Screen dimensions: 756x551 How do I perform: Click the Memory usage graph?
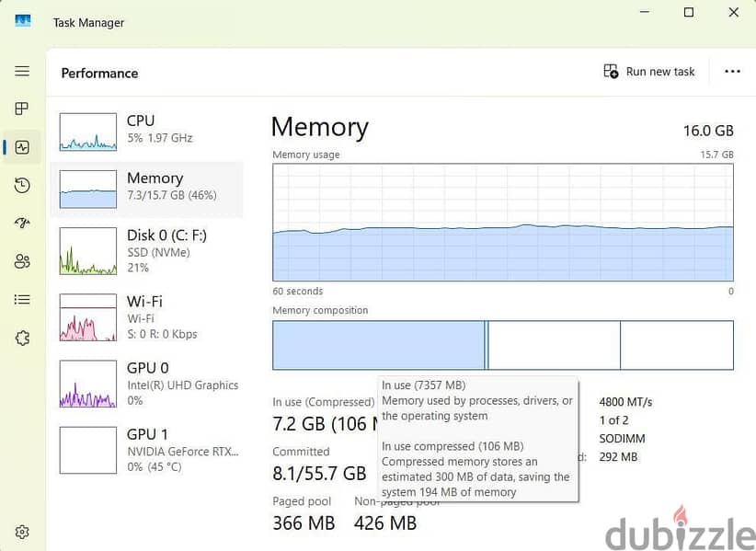503,223
